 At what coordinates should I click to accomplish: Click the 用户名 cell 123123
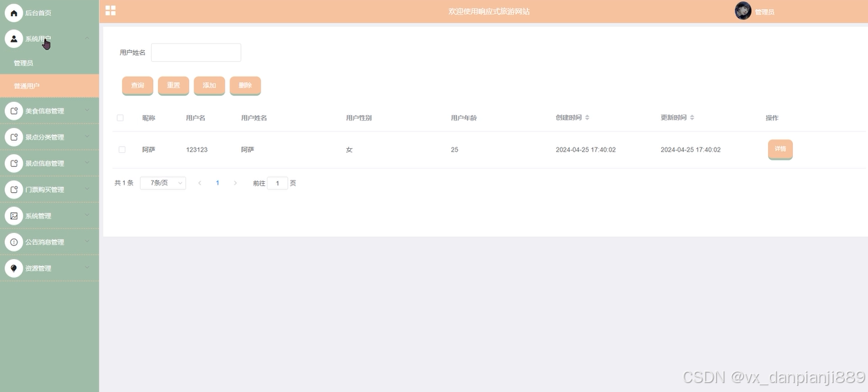(196, 149)
